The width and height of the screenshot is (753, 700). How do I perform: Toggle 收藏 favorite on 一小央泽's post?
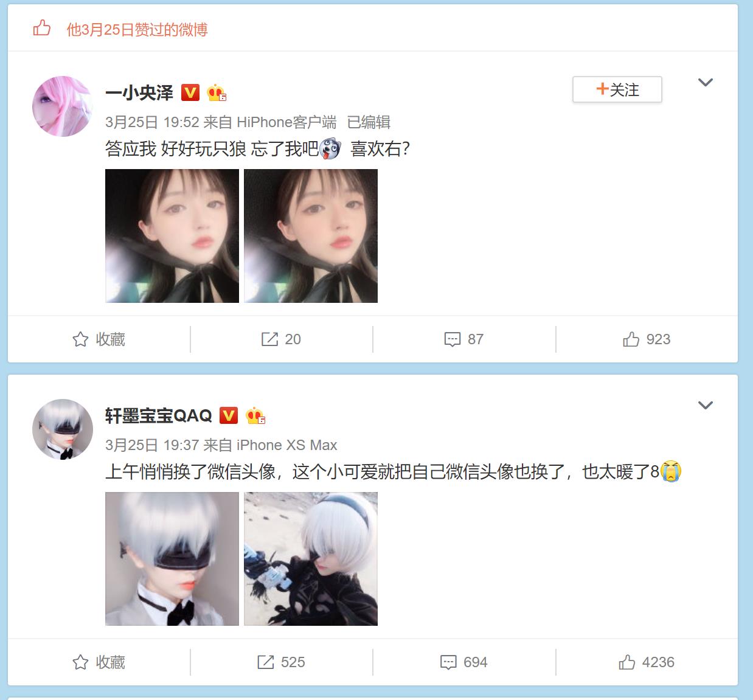pos(99,339)
